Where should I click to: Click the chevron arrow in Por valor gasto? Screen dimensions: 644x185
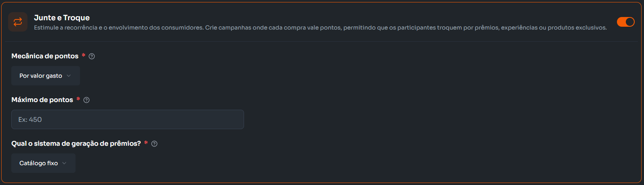pos(69,76)
